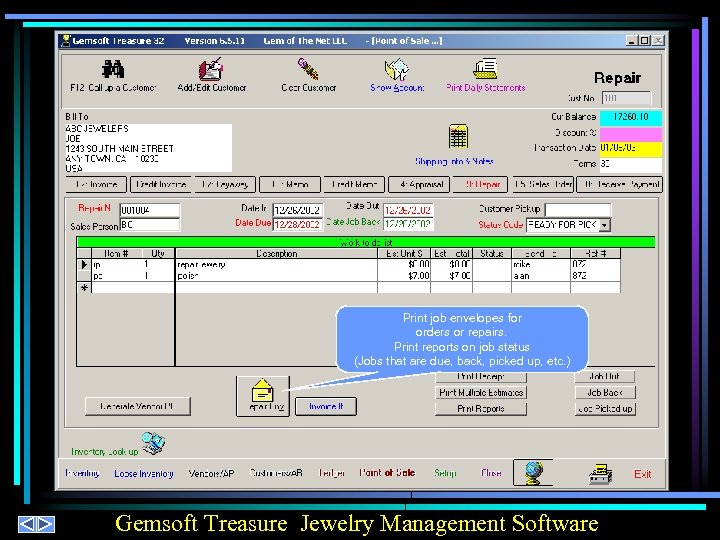This screenshot has height=540, width=720.
Task: Click the vendor cell 'alan'
Action: (541, 276)
